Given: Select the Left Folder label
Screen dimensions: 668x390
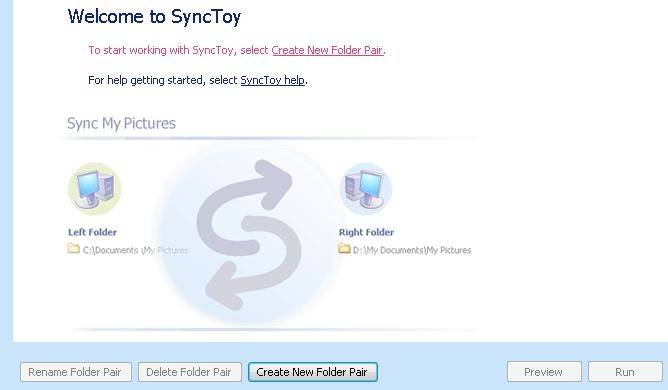Looking at the screenshot, I should pos(92,232).
